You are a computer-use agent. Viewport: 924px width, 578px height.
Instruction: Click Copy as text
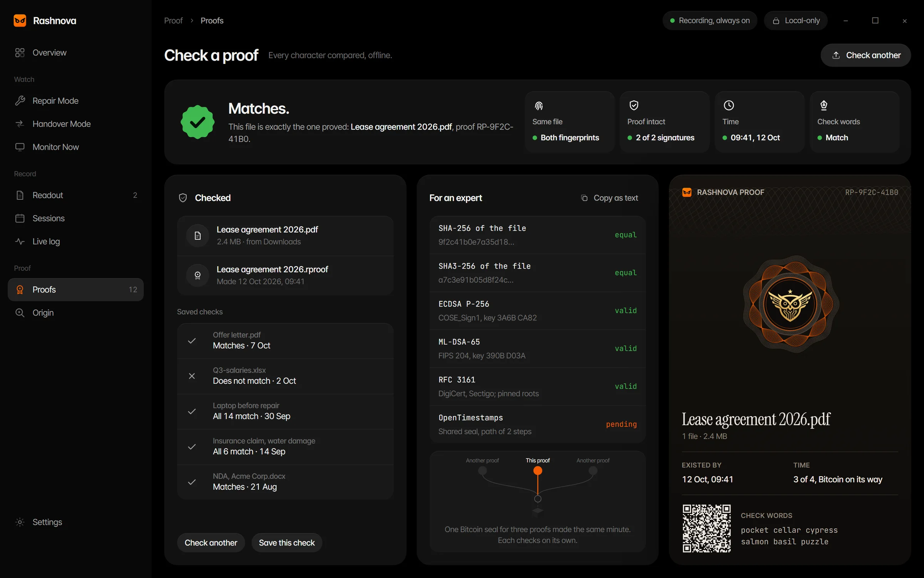[609, 198]
